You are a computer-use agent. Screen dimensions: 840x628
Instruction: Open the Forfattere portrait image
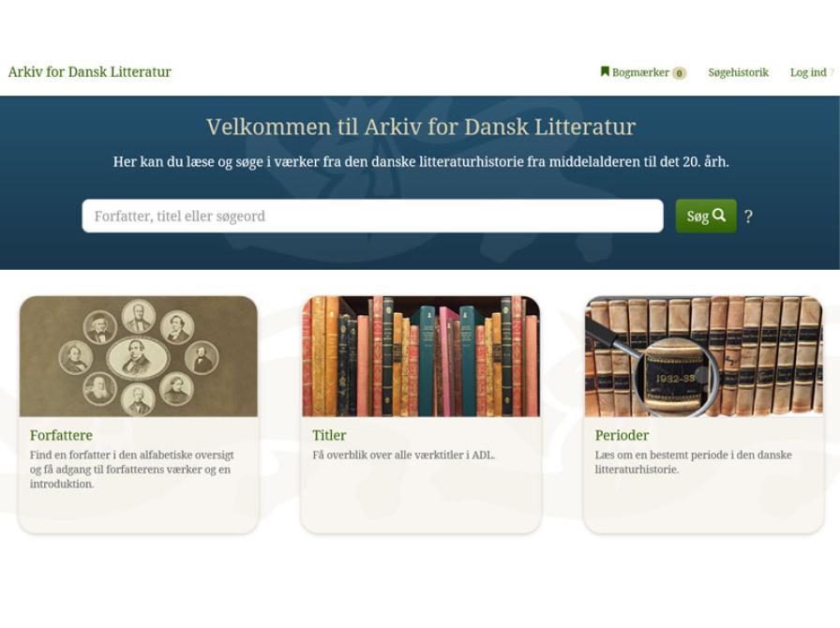coord(138,356)
